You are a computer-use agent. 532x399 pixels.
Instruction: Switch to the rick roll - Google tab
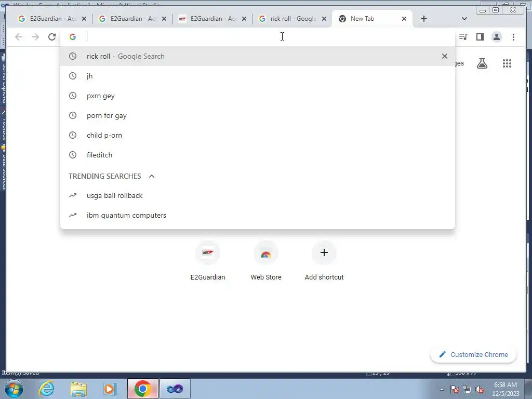pos(293,19)
